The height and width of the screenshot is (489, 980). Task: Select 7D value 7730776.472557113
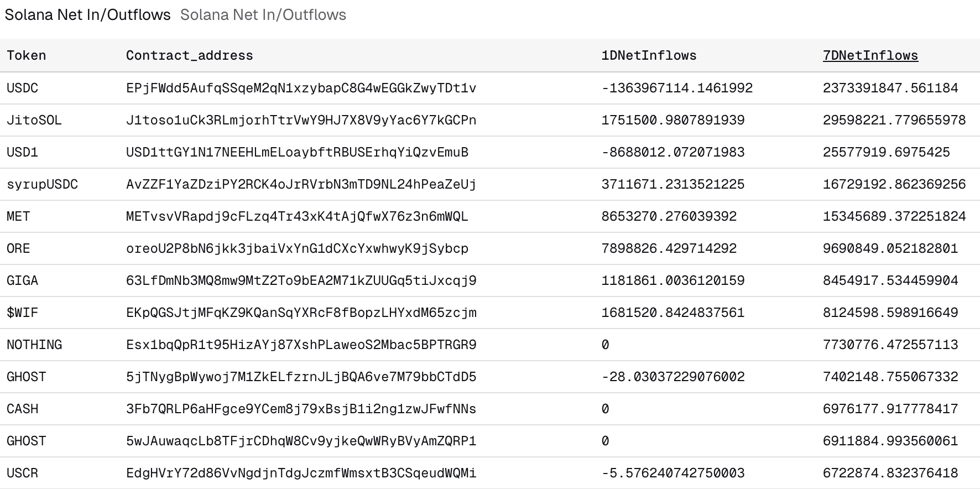(x=890, y=345)
